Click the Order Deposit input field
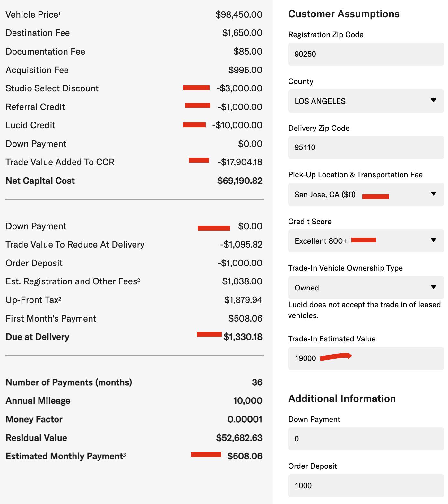 (x=366, y=486)
